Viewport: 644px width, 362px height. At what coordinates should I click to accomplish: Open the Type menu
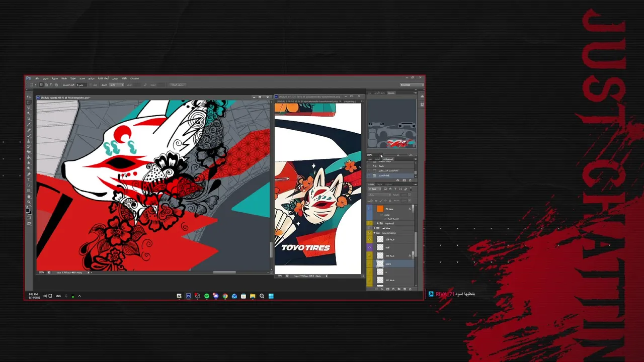click(73, 78)
